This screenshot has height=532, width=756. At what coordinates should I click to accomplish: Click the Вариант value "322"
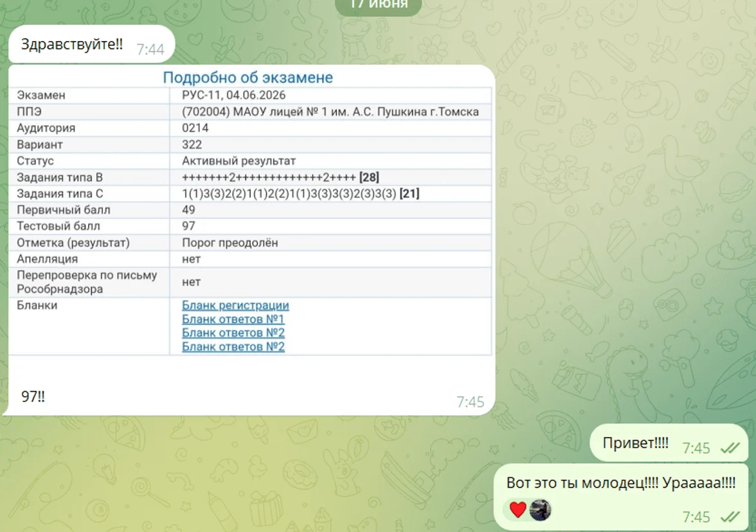tap(192, 145)
